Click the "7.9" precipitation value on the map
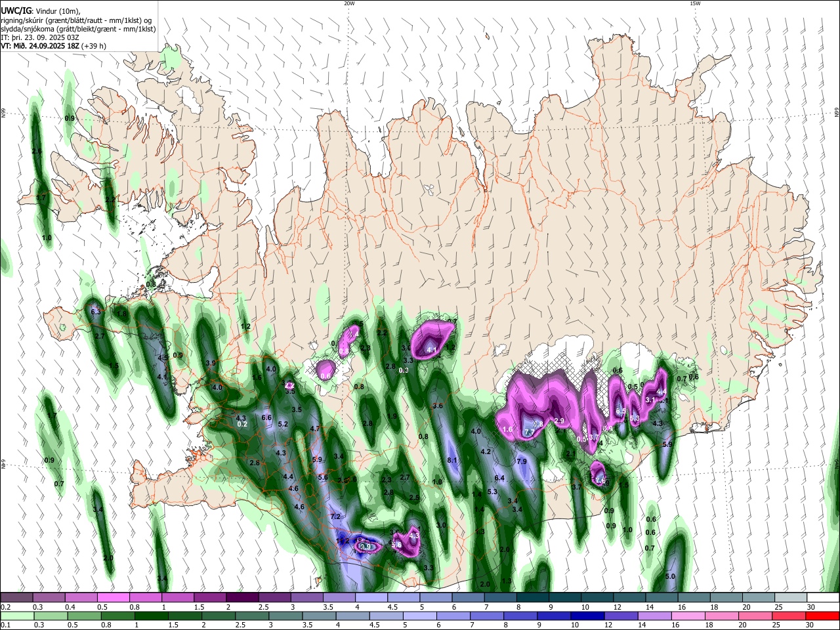Viewport: 840px width, 630px height. pos(522,462)
